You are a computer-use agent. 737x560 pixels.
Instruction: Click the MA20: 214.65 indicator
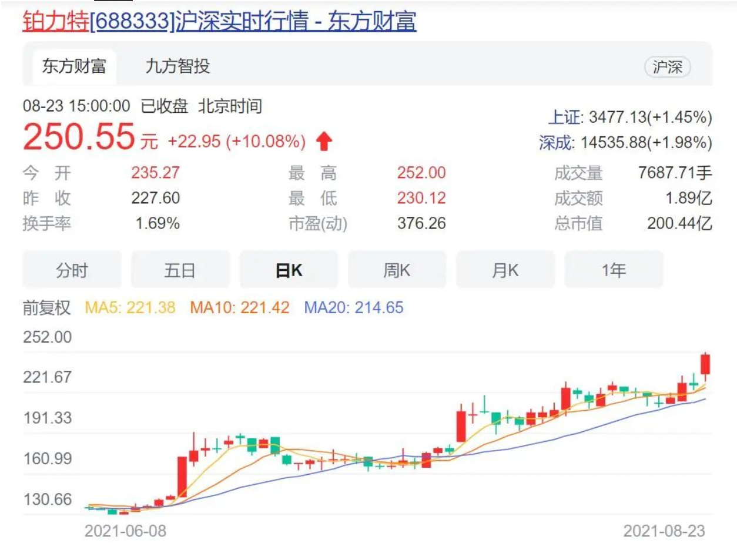tap(354, 307)
